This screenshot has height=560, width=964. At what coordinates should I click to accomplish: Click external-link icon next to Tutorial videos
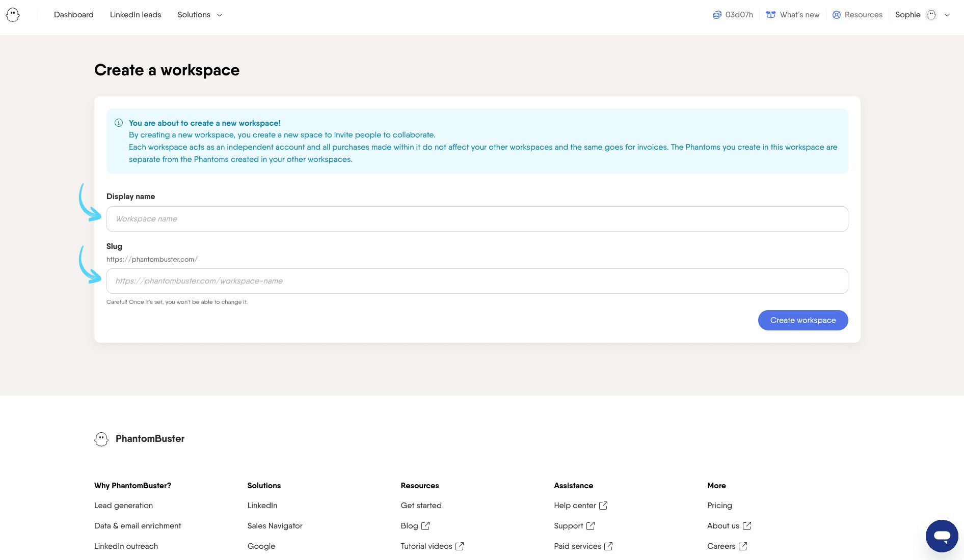click(460, 546)
